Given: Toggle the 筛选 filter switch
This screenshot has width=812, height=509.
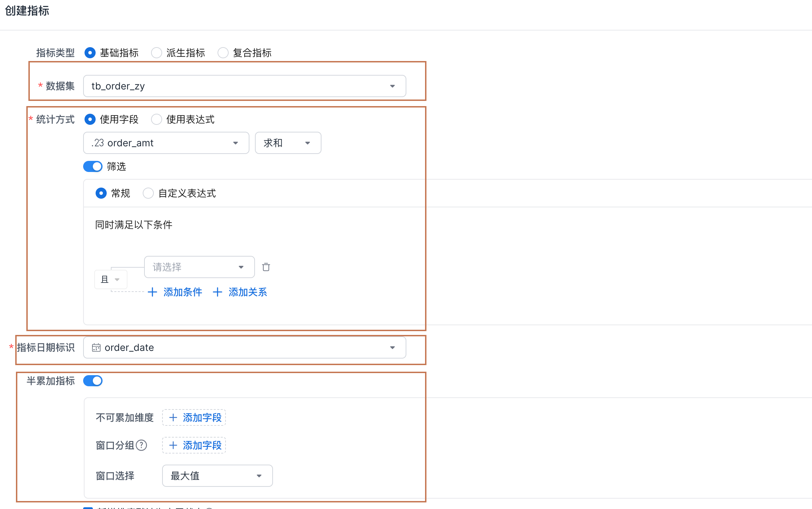Looking at the screenshot, I should point(93,166).
